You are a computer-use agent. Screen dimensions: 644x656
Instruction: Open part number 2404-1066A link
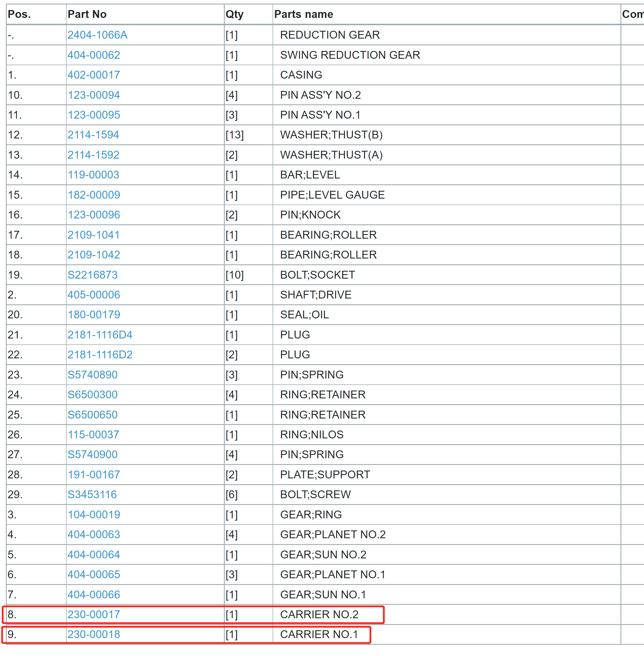pyautogui.click(x=97, y=35)
